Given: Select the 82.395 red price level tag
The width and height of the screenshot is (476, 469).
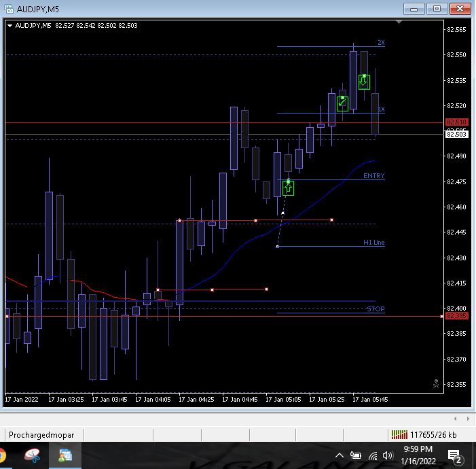Looking at the screenshot, I should [x=456, y=316].
